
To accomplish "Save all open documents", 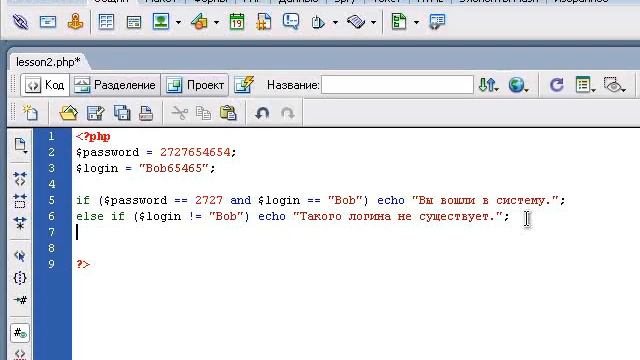I will click(x=122, y=113).
